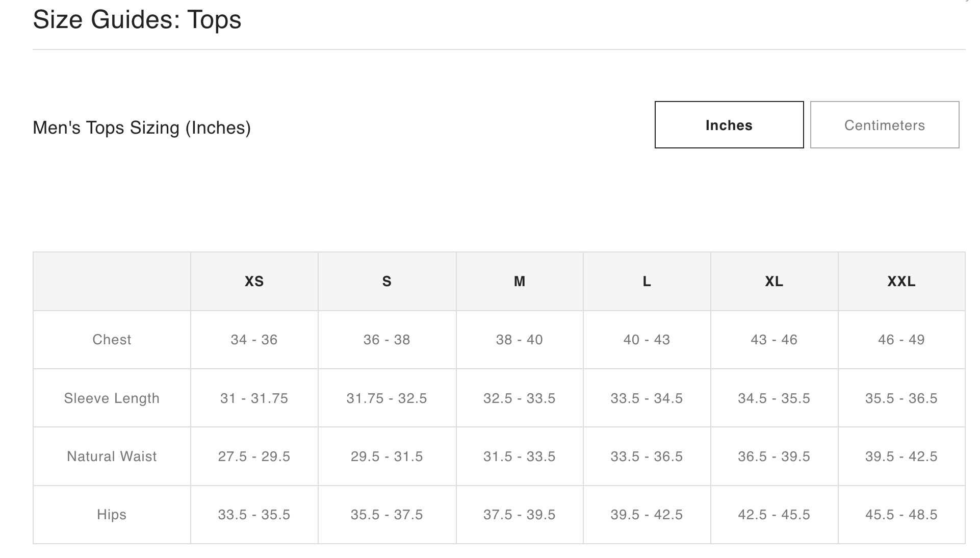Click the XL size column header
The image size is (980, 558).
(x=774, y=282)
